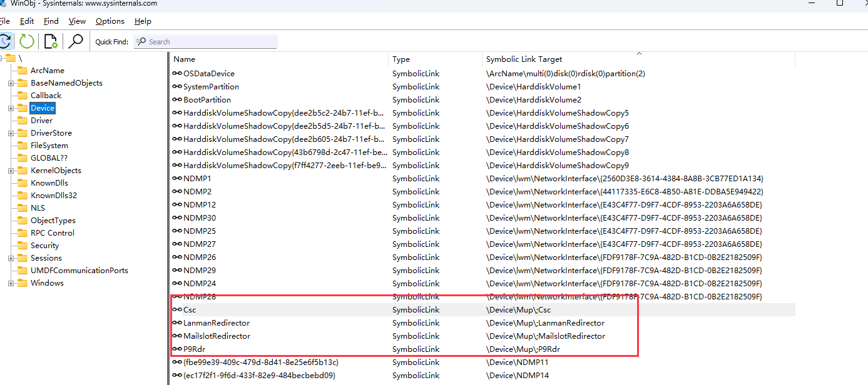Collapse the Device tree node

click(x=11, y=107)
